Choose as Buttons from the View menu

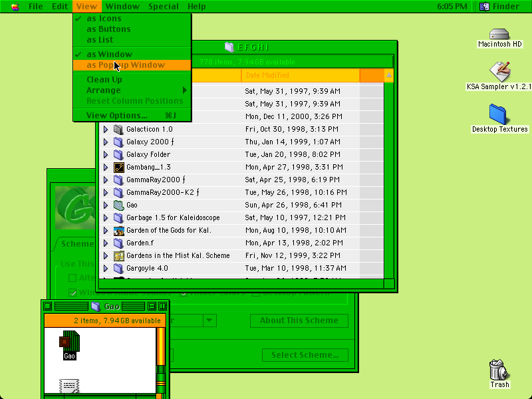point(132,29)
